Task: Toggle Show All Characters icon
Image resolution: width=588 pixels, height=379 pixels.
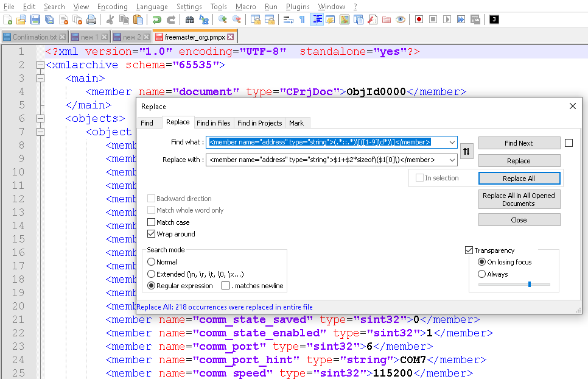Action: (x=303, y=19)
